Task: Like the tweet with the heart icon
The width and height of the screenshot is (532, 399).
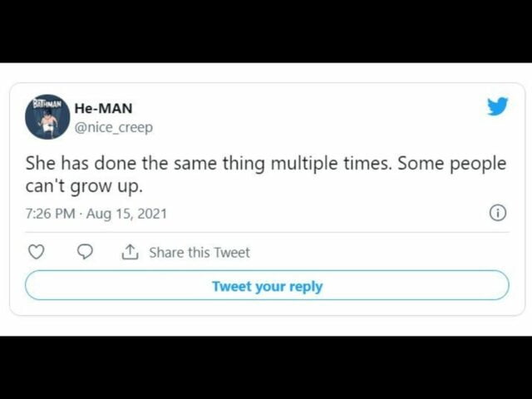Action: (x=36, y=252)
